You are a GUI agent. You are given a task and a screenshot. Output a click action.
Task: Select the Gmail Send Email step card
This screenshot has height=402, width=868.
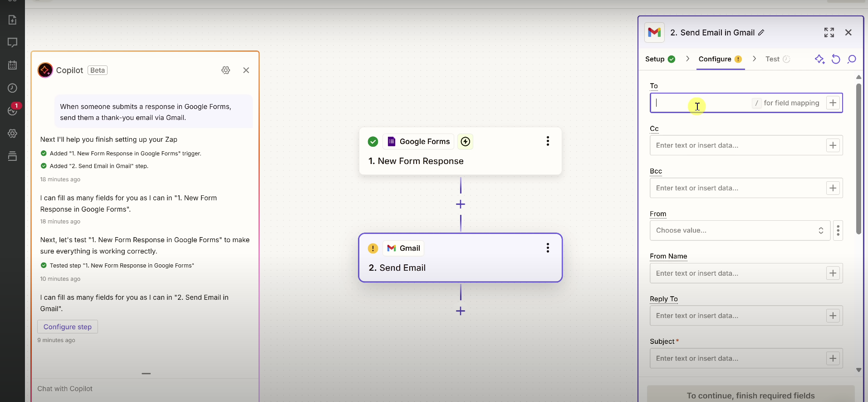point(461,258)
